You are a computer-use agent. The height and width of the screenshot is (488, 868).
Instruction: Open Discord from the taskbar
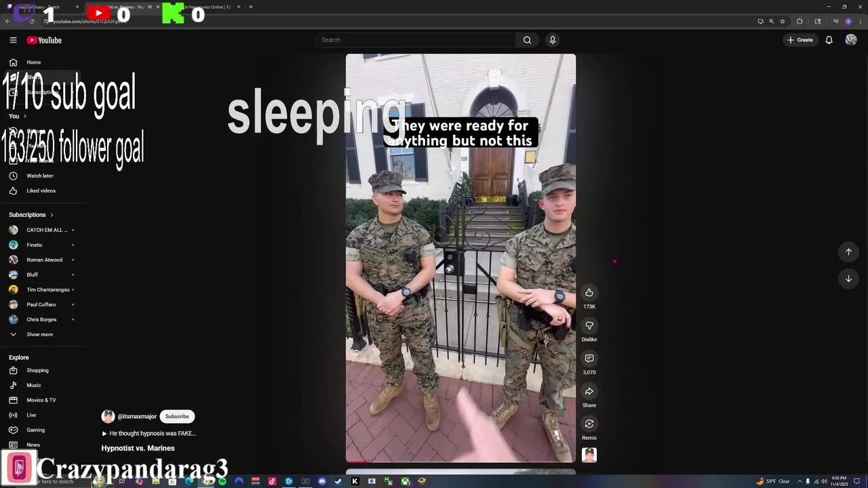point(322,481)
